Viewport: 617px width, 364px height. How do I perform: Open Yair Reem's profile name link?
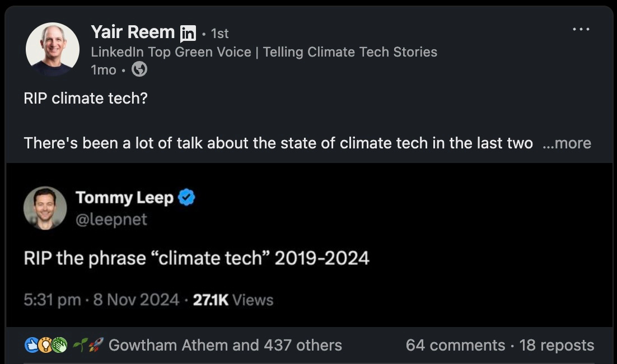point(133,32)
